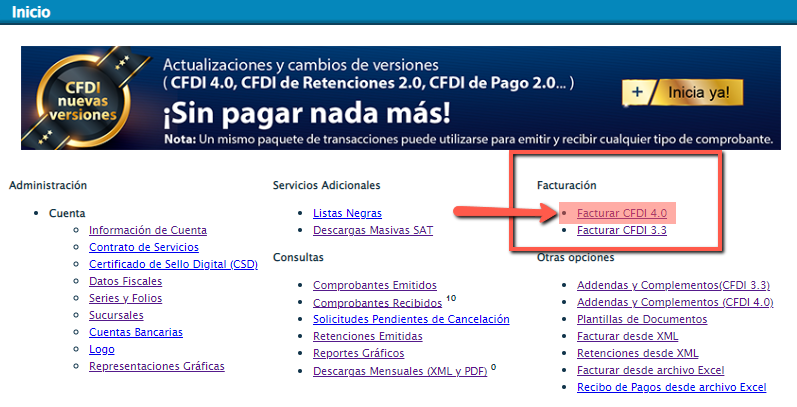Click the Administración heading

click(x=48, y=185)
